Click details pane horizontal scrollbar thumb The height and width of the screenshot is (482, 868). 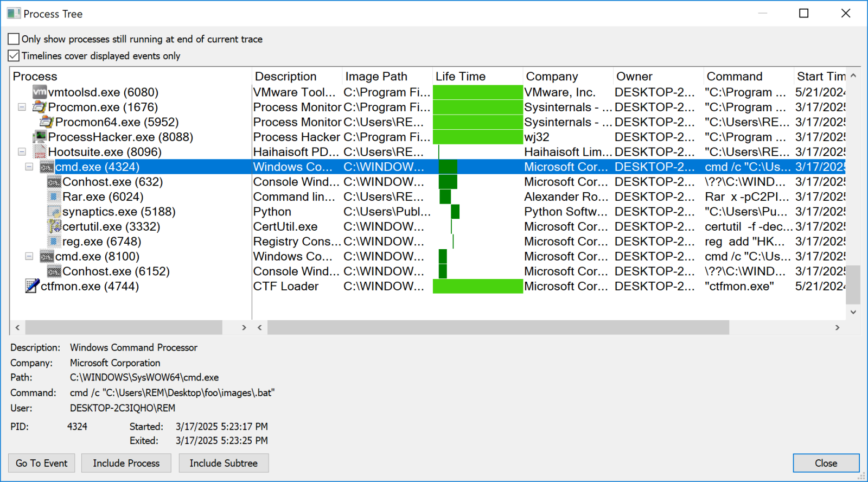pos(498,327)
